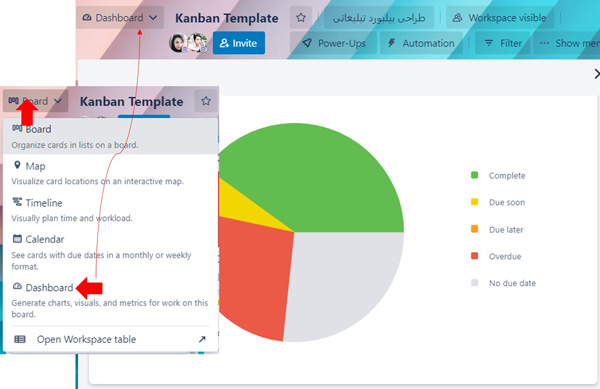Click the Map pin icon
600x389 pixels.
17,165
